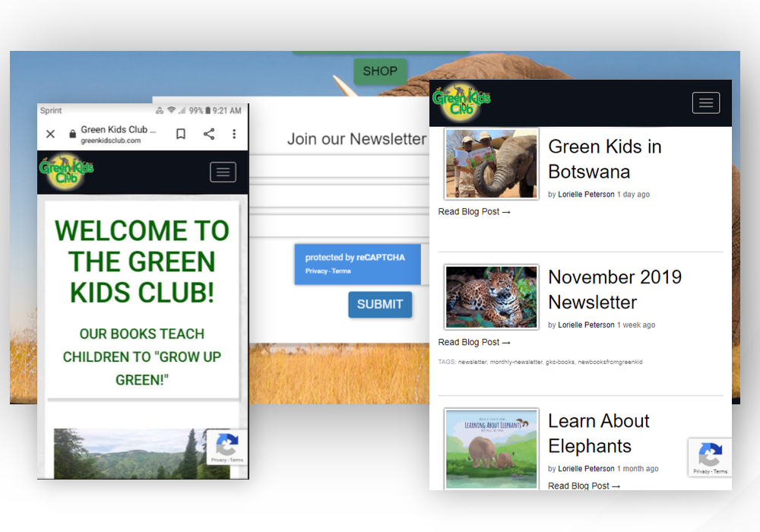
Task: Click greenkidsclub.com URL in phone browser
Action: (x=110, y=141)
